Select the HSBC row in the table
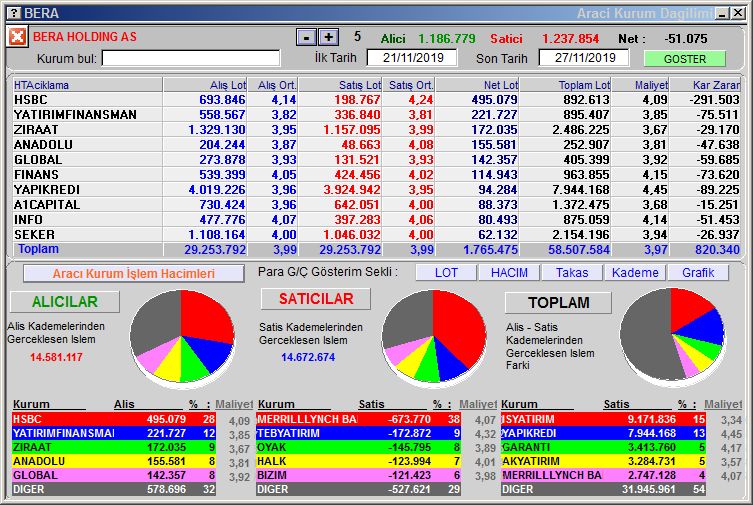 pos(376,99)
